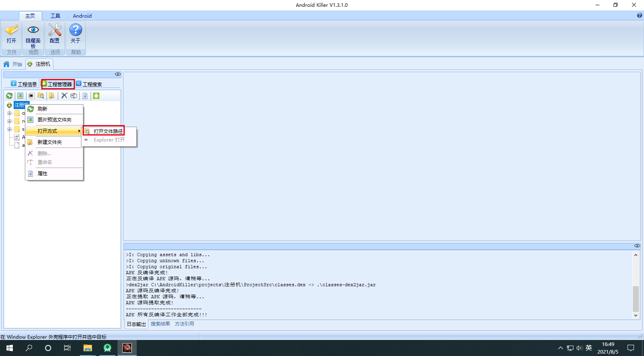The height and width of the screenshot is (356, 644).
Task: Open the 工程信息 panel tab
Action: tap(24, 84)
